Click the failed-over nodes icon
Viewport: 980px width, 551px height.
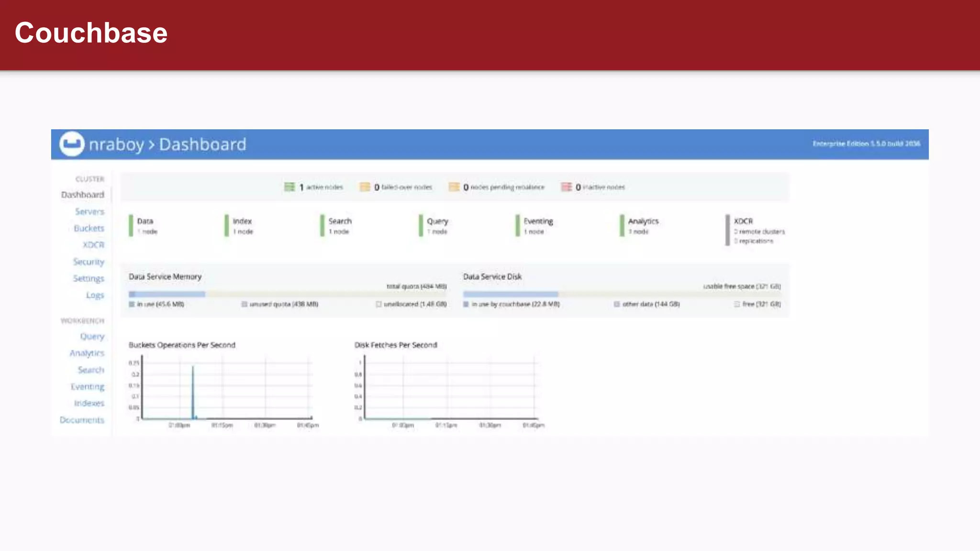tap(365, 187)
